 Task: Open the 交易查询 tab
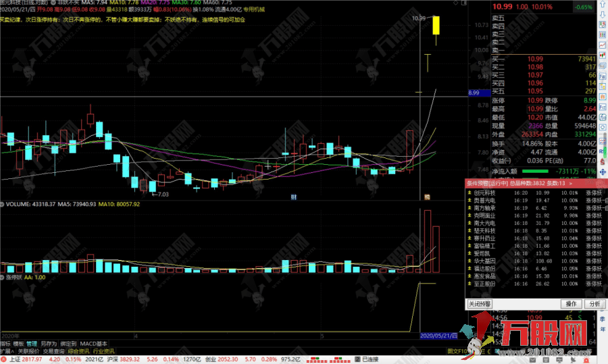(53, 351)
